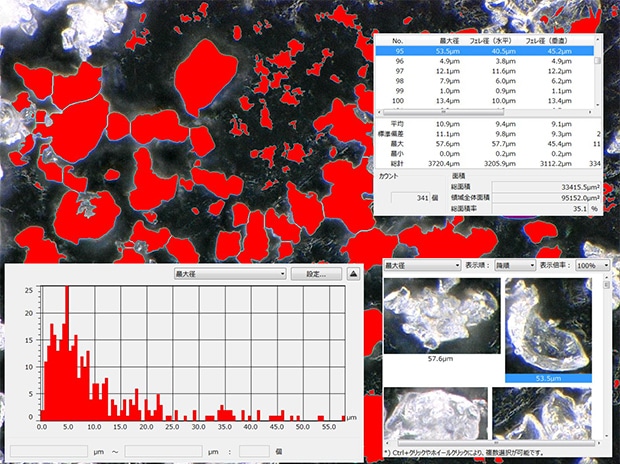This screenshot has width=620, height=464.
Task: Click the results table horizontal scrollbar thumb
Action: (443, 112)
